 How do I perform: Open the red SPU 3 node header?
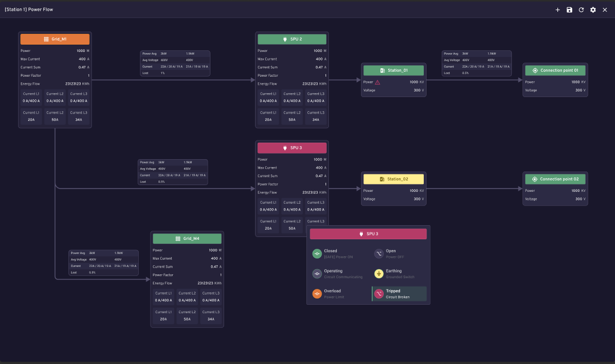[x=292, y=148]
